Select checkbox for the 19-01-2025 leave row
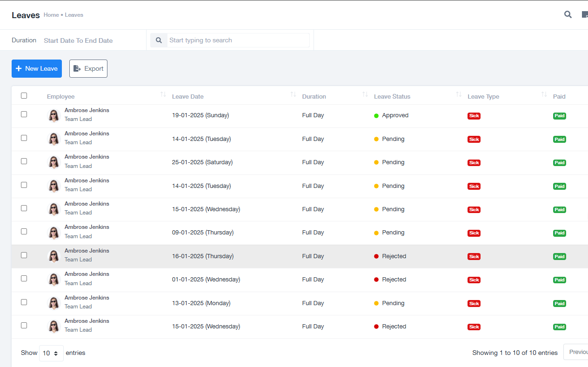This screenshot has width=588, height=367. [24, 114]
